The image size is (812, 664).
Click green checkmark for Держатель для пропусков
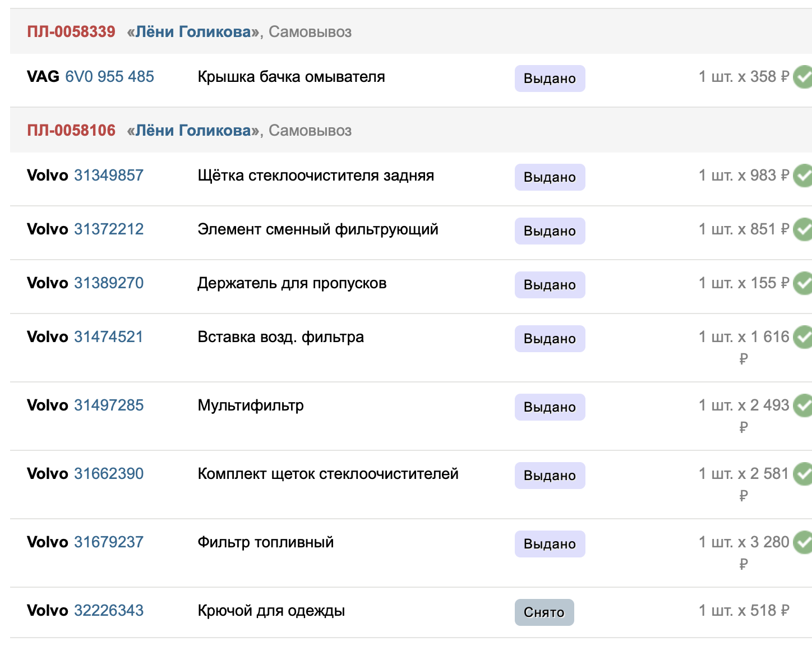point(803,283)
